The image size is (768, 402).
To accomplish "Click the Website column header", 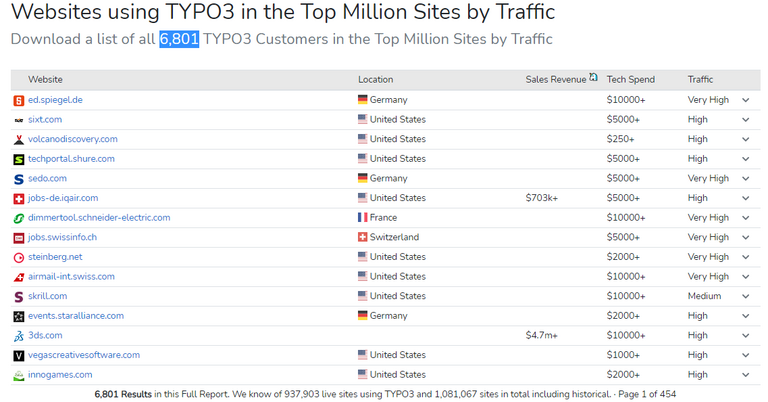I will (45, 79).
